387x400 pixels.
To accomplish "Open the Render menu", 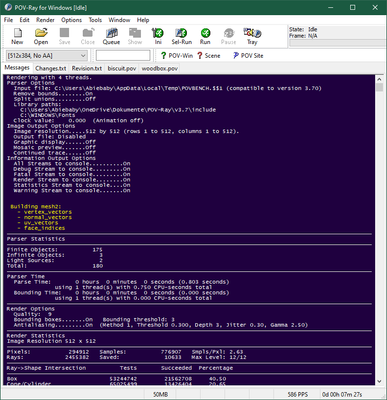I will coord(45,20).
